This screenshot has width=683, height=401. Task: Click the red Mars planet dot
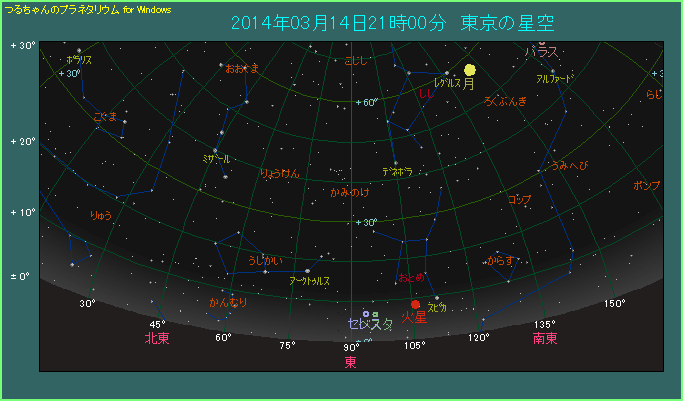pos(416,305)
